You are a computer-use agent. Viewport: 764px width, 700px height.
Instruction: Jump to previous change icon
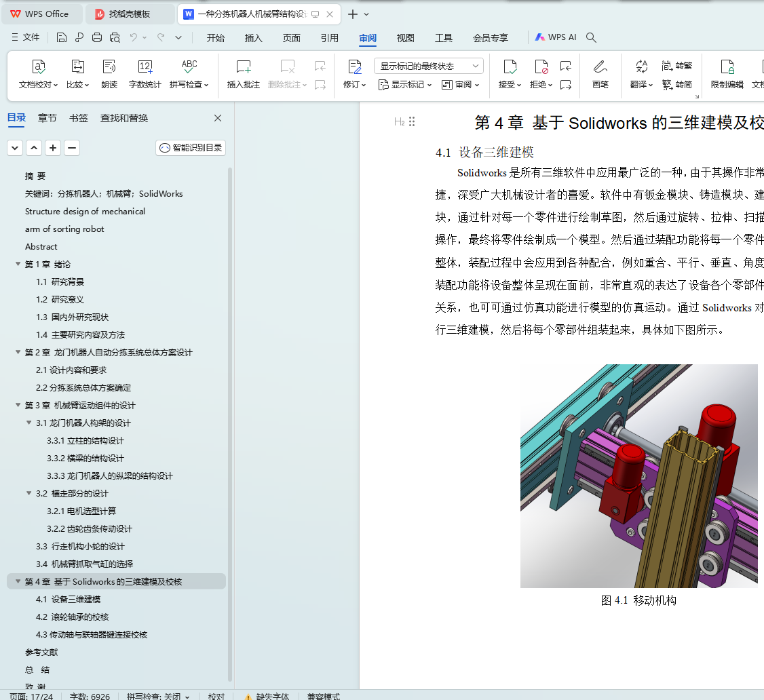tap(565, 66)
